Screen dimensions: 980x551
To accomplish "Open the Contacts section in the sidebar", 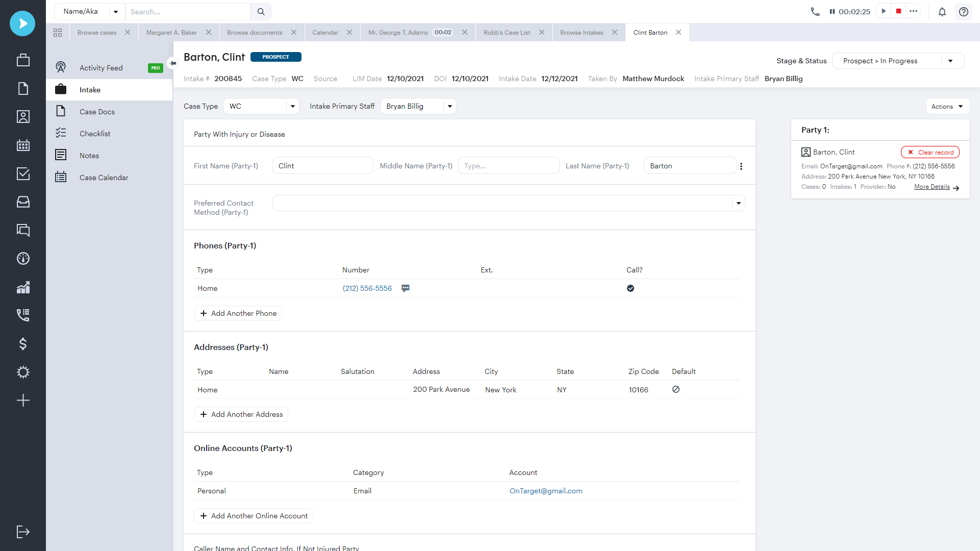I will 23,116.
